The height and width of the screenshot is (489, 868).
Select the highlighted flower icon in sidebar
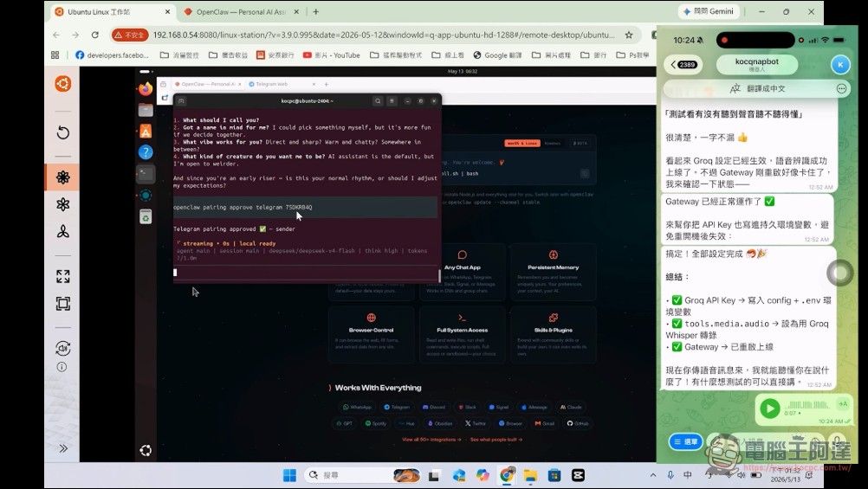pos(62,177)
